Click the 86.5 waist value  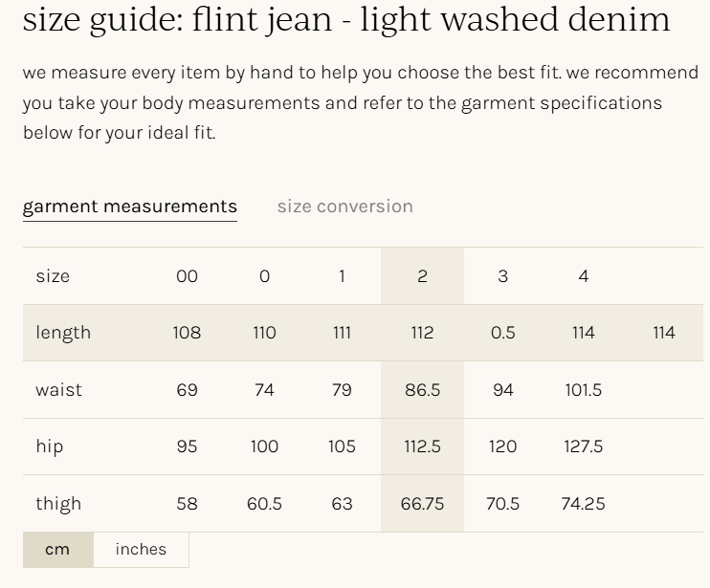click(x=422, y=390)
